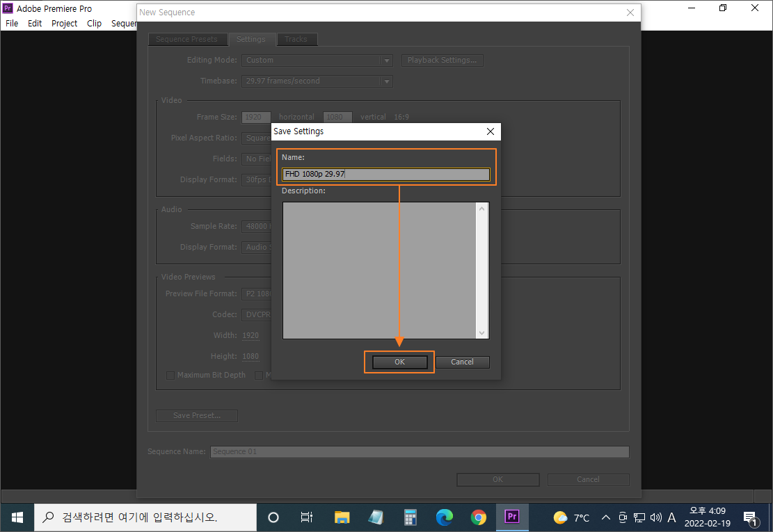
Task: Open the audio Display Format dropdown
Action: pyautogui.click(x=256, y=248)
